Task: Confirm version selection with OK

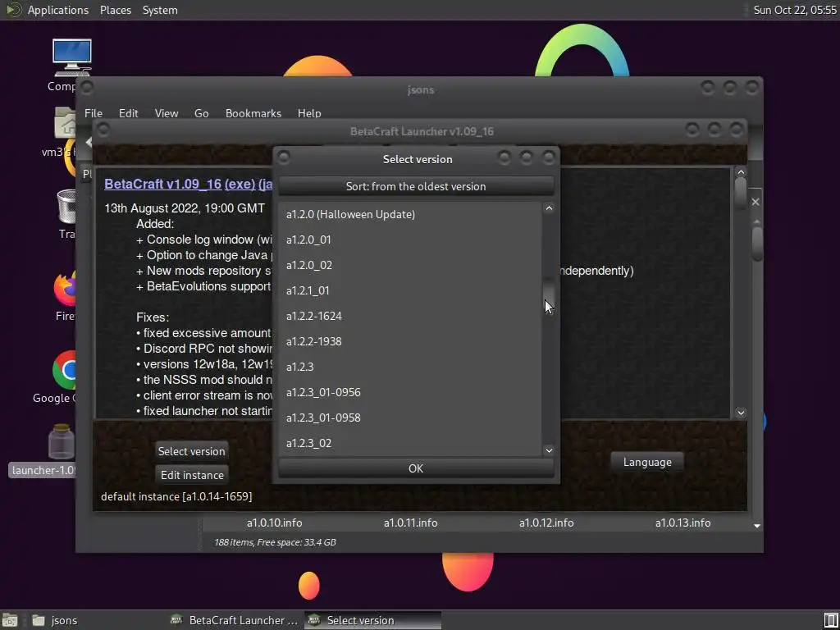Action: coord(416,468)
